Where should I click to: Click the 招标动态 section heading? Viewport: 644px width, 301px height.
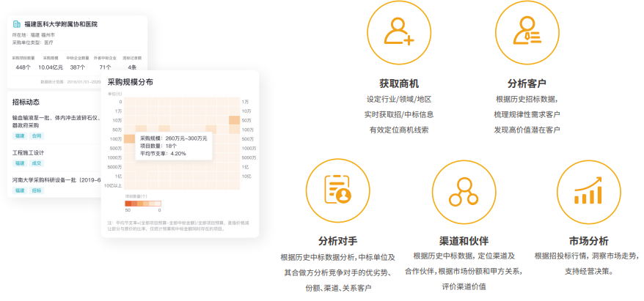[x=26, y=102]
